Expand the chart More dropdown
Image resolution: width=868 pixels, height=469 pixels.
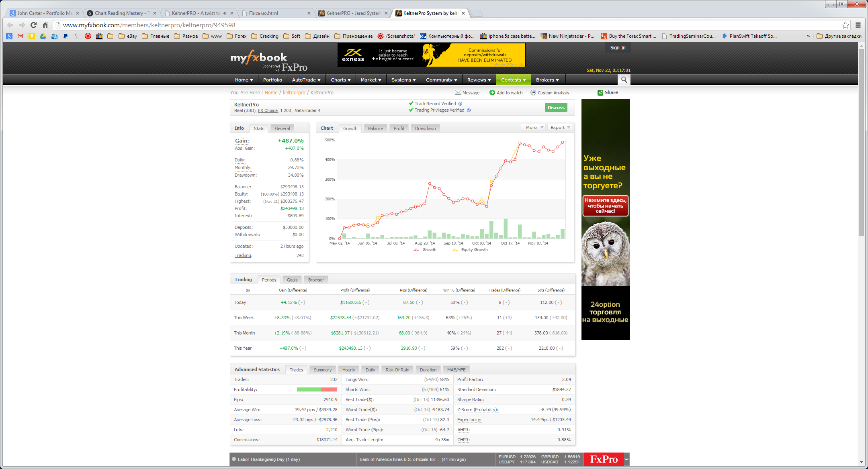point(534,128)
